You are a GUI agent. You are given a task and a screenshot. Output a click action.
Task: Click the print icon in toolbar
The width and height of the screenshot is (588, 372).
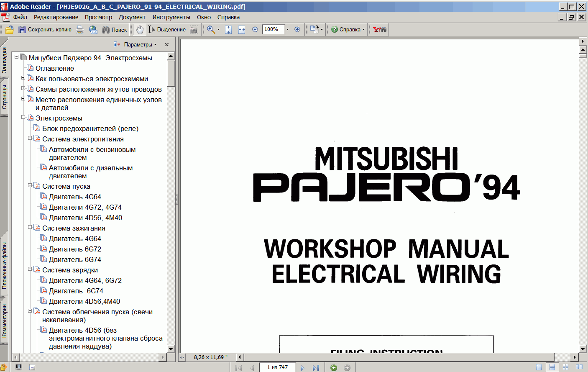click(80, 30)
